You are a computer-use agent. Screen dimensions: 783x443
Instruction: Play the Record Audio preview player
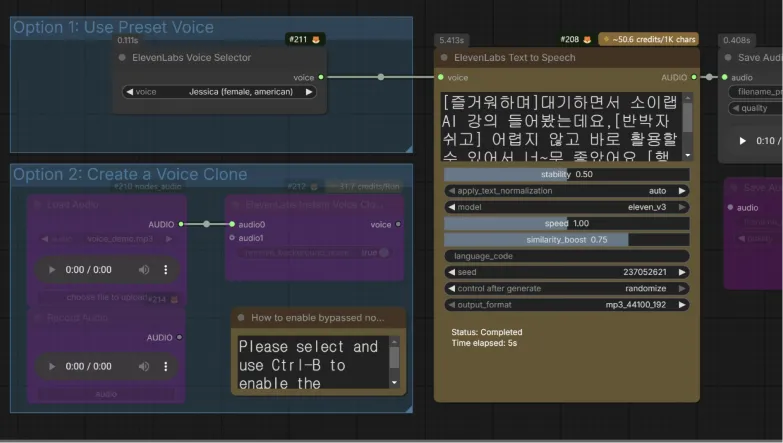(52, 367)
